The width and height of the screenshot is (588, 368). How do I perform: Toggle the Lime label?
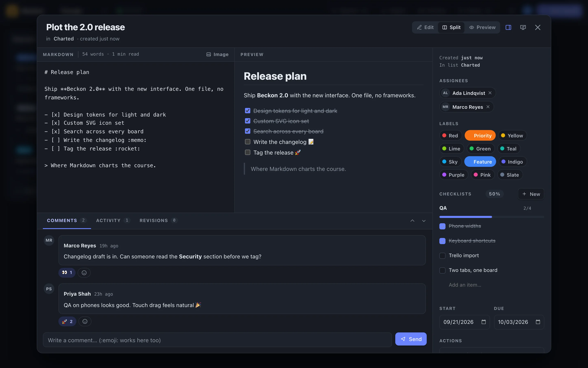(451, 149)
